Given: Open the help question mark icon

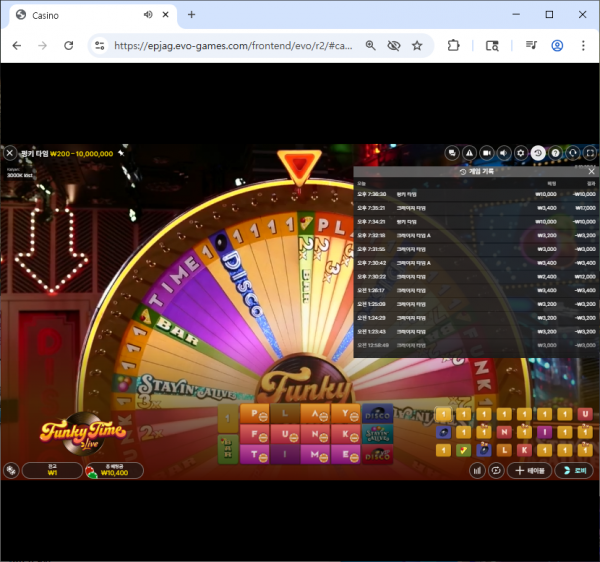Looking at the screenshot, I should (555, 153).
